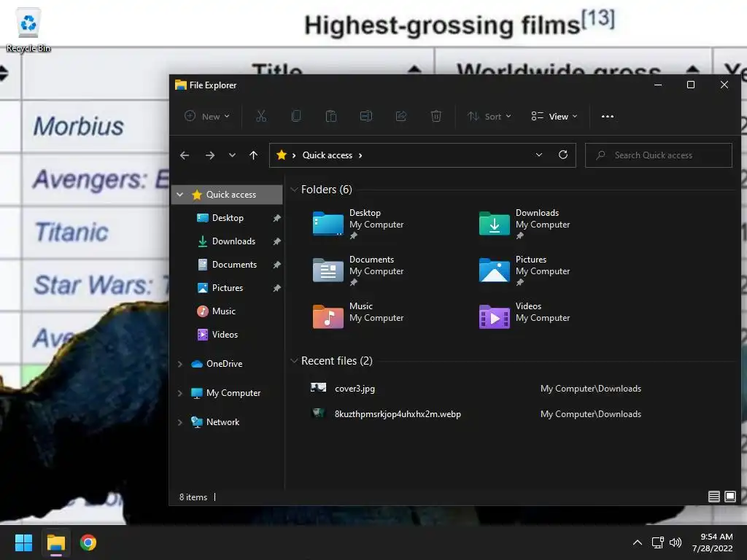This screenshot has height=560, width=747.
Task: Click the Rename icon in toolbar
Action: tap(366, 116)
